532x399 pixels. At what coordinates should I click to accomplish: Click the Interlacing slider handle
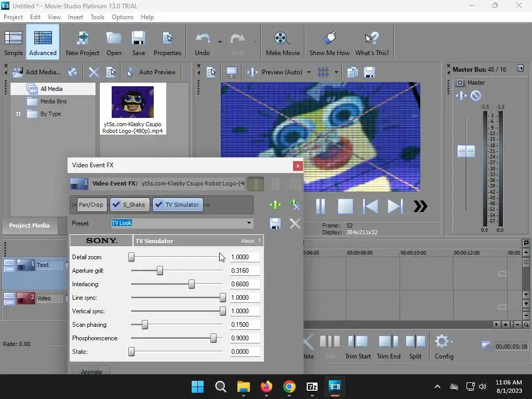click(192, 284)
